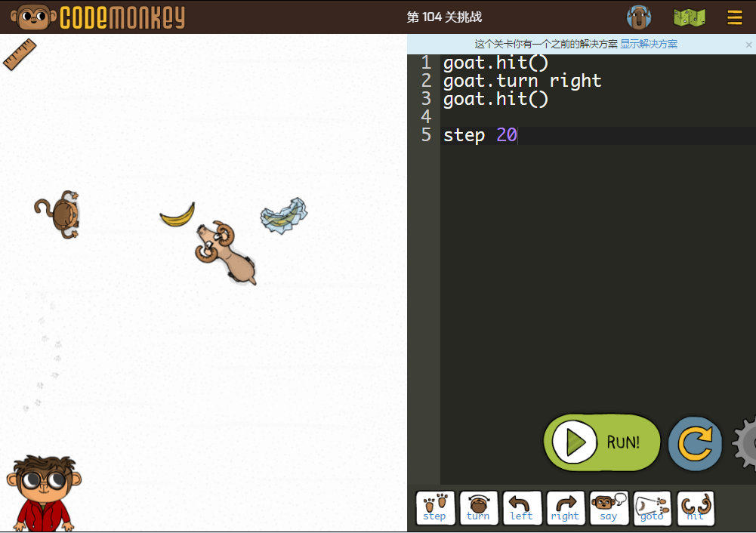This screenshot has width=756, height=533.
Task: Close the previous solution notification bar
Action: [748, 45]
